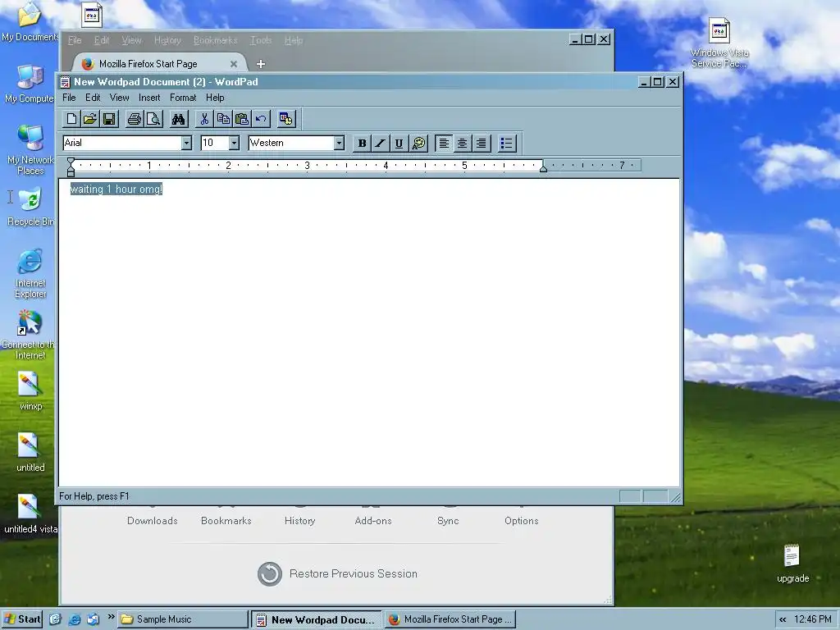Switch to Mozilla Firefox taskbar button
This screenshot has height=630, width=840.
click(x=450, y=619)
